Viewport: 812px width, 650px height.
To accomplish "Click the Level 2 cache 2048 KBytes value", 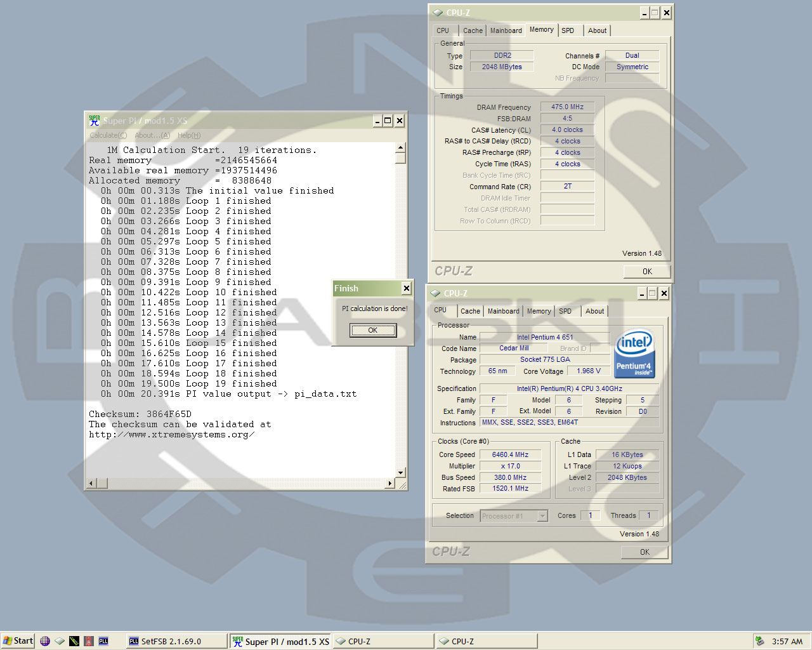I will pyautogui.click(x=627, y=477).
